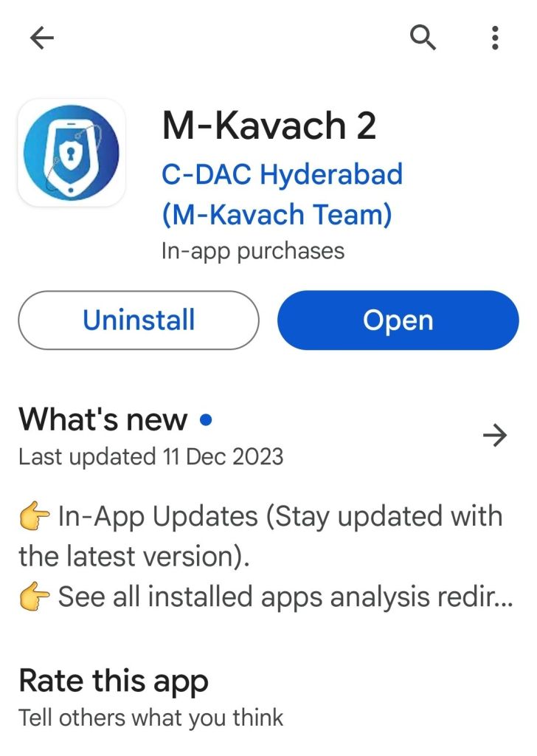Expand What's new with the right arrow

point(495,436)
